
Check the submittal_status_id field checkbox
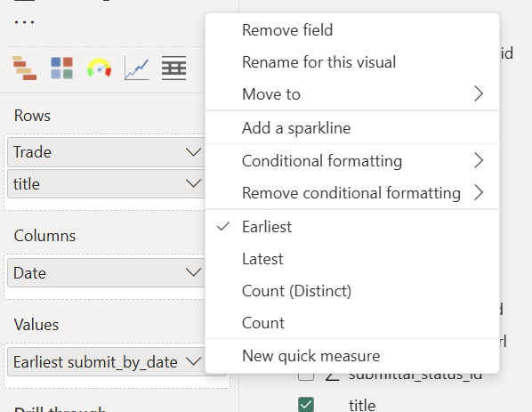coord(306,376)
